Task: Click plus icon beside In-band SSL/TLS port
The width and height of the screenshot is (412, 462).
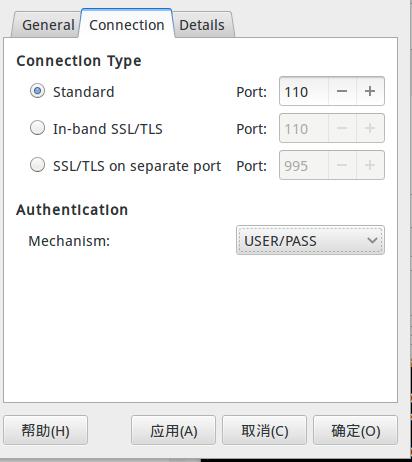Action: tap(370, 128)
